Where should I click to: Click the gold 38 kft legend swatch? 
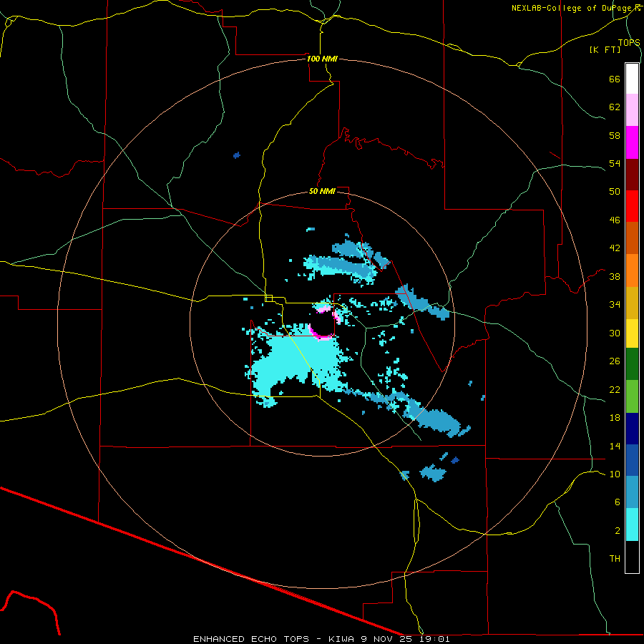tap(632, 303)
